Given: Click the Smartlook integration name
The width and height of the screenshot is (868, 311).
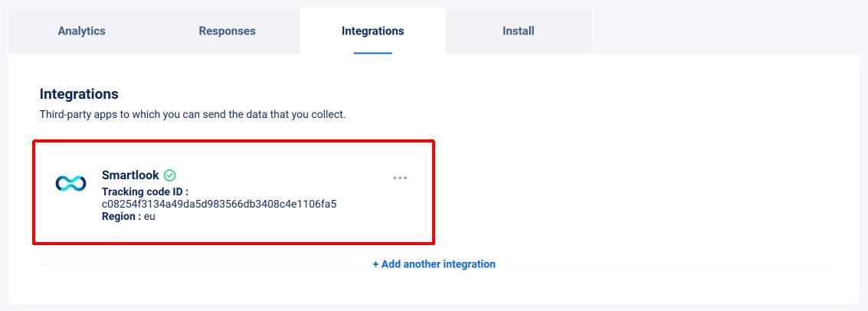Looking at the screenshot, I should coord(130,175).
